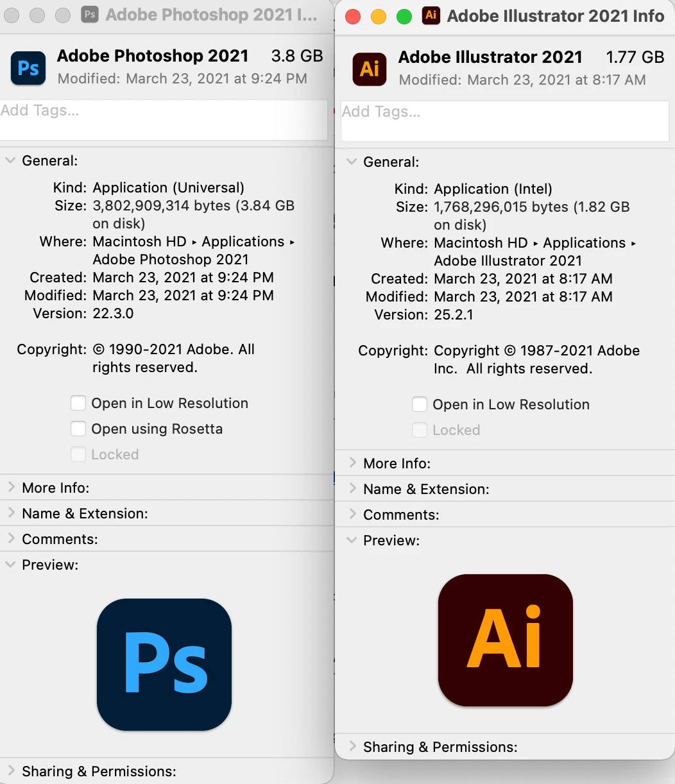Close the Illustrator Info window
This screenshot has width=675, height=784.
point(353,16)
